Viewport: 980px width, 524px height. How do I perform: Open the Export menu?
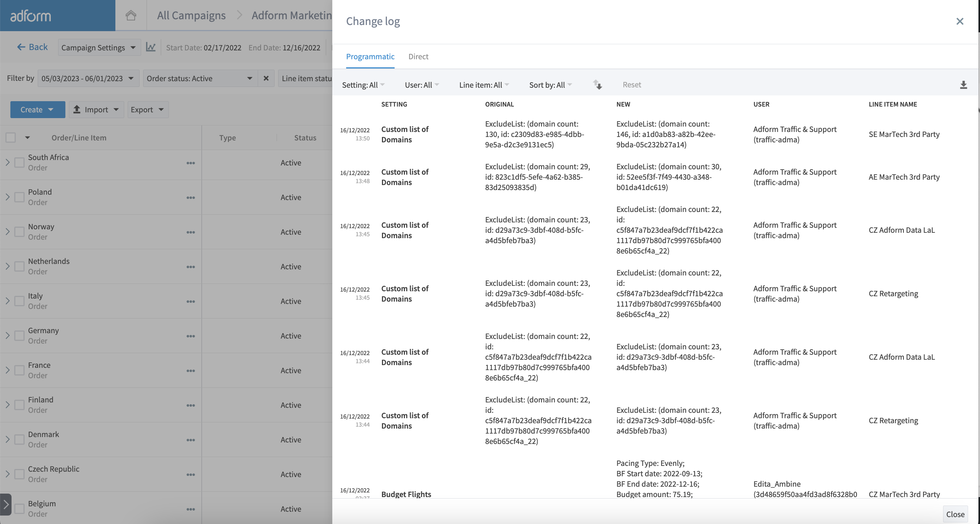148,110
